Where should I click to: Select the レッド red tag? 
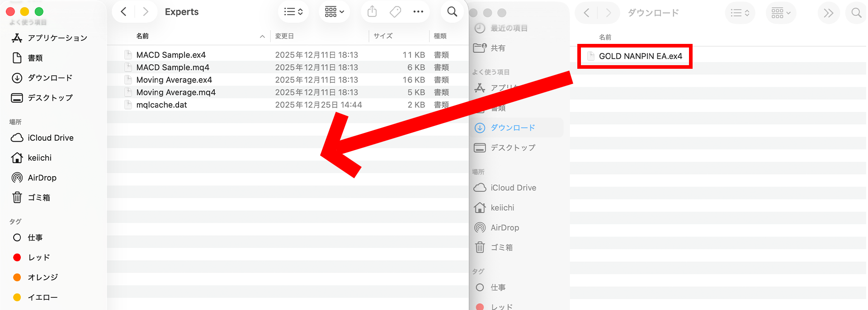pos(38,258)
